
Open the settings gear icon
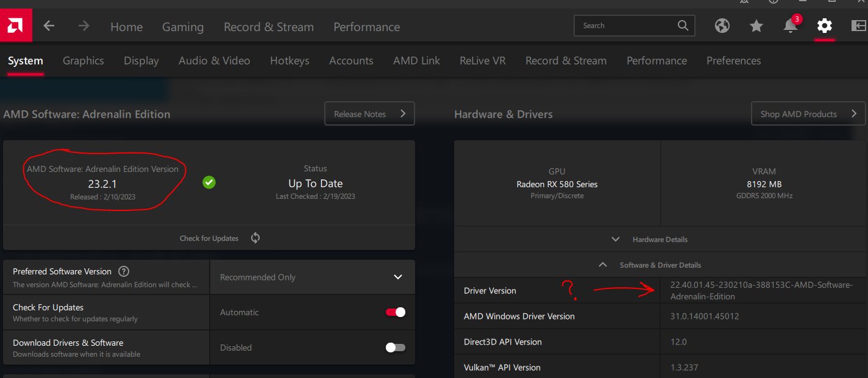point(825,26)
